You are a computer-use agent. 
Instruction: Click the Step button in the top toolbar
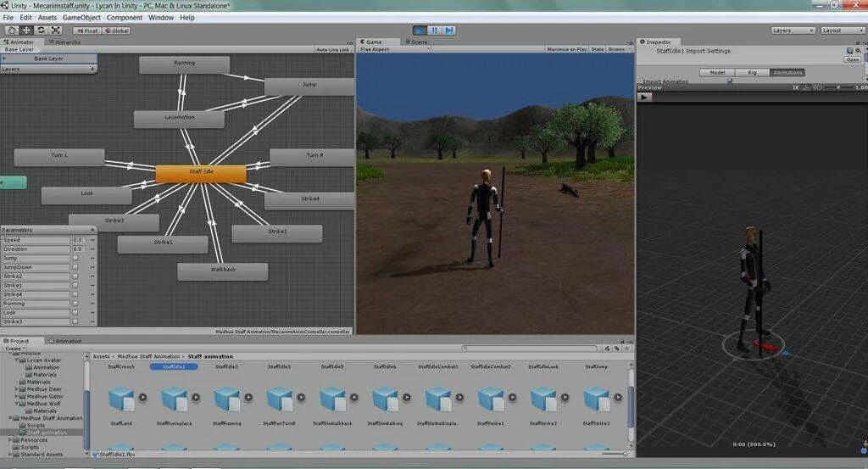point(449,31)
